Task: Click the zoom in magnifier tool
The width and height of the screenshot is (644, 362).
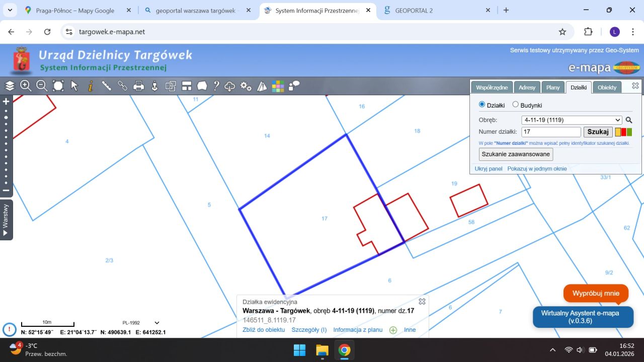Action: point(26,86)
